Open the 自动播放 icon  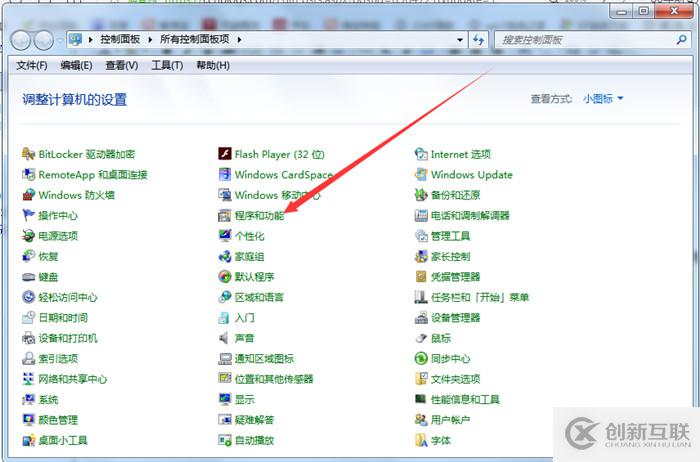pyautogui.click(x=225, y=440)
